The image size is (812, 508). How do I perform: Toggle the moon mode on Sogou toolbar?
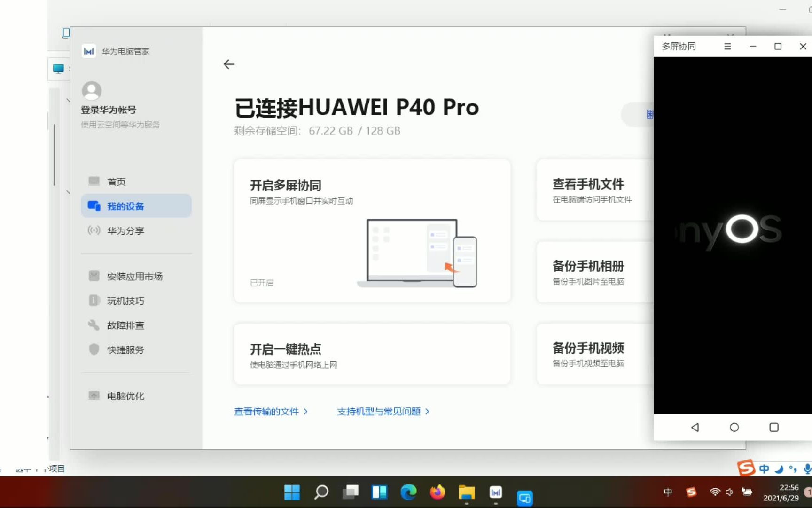(x=779, y=468)
